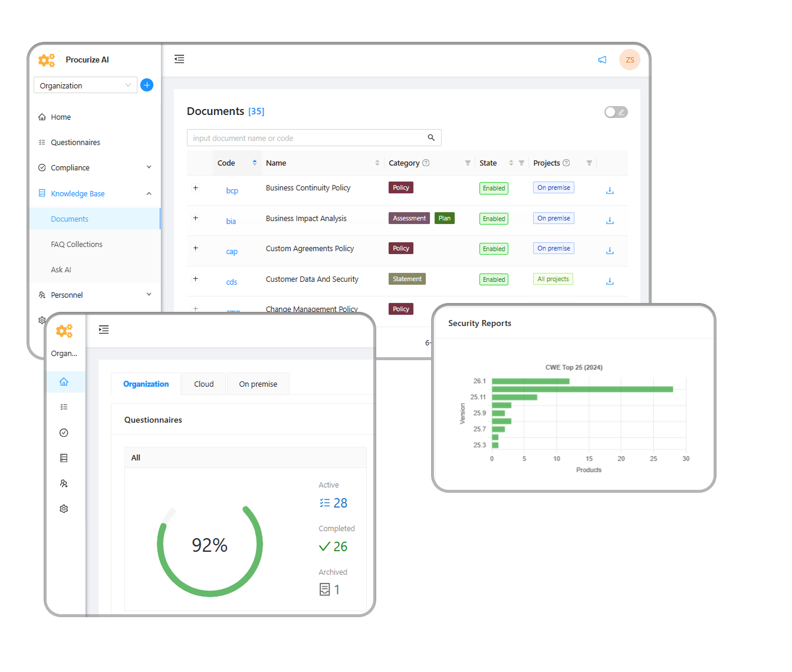Open the settings gear below Personnel
792x672 pixels.
pyautogui.click(x=42, y=320)
